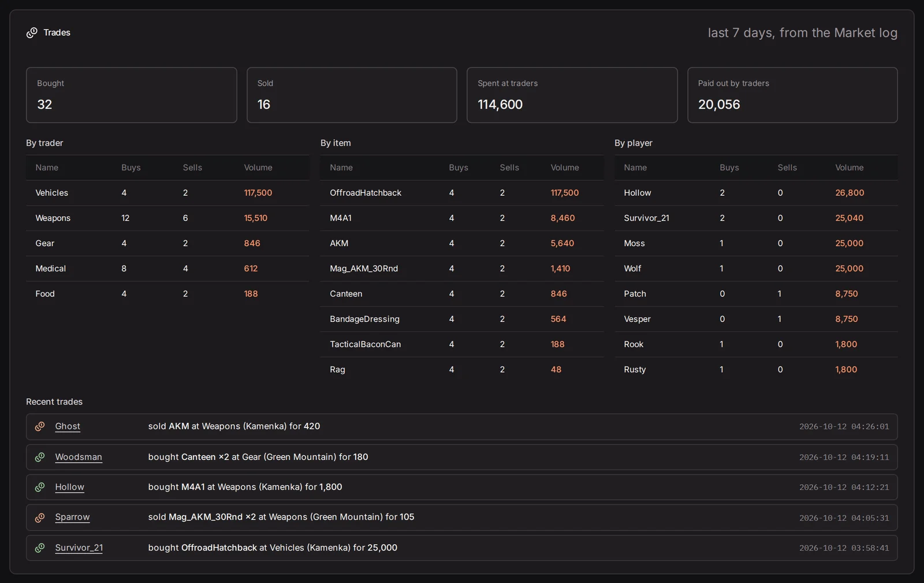Click the trade icon beside Woodsman
The height and width of the screenshot is (583, 924).
[x=40, y=457]
